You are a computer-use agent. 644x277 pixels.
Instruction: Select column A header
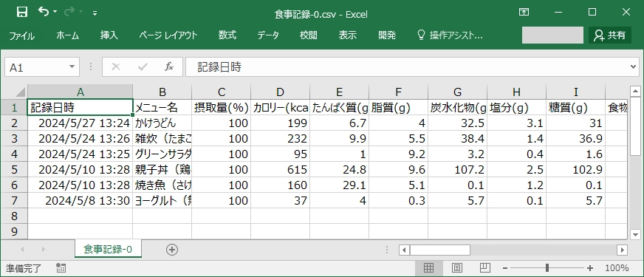click(x=80, y=92)
